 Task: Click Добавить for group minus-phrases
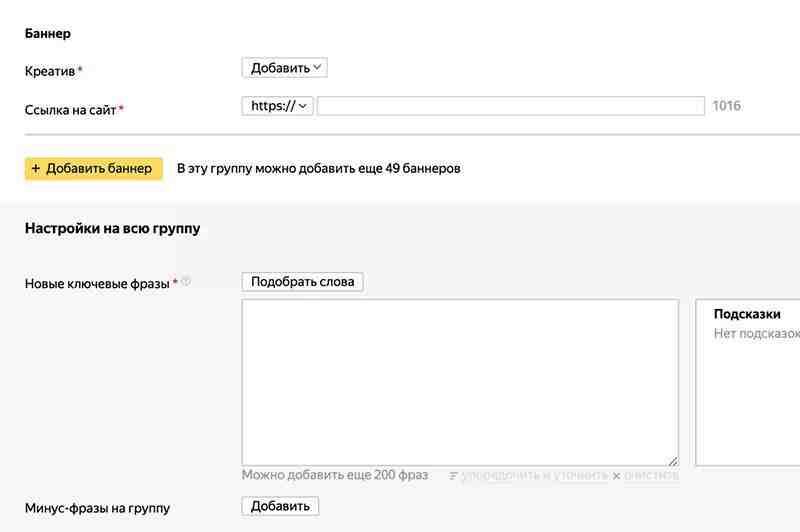coord(280,506)
